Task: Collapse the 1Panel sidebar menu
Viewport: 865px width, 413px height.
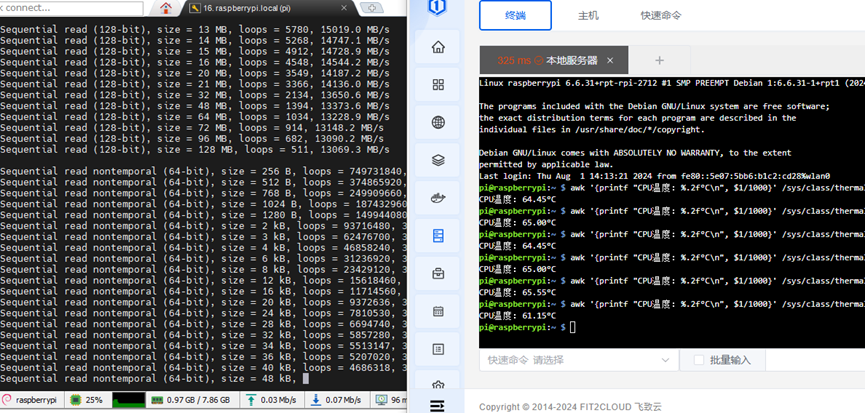Action: tap(437, 406)
